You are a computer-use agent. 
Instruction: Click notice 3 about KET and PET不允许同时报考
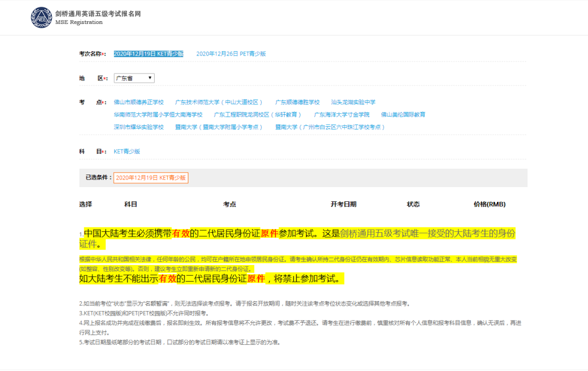click(x=144, y=313)
